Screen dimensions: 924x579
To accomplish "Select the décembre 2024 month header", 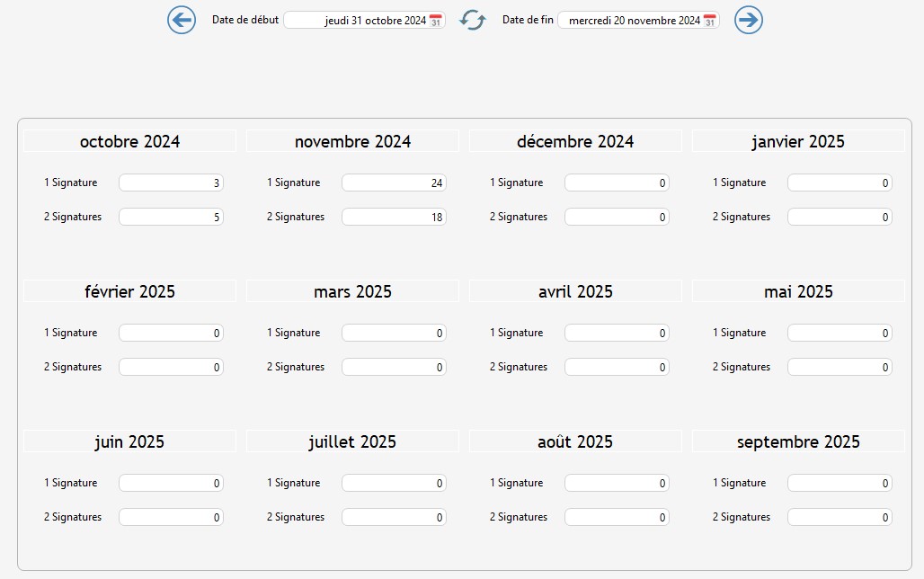I will point(575,142).
